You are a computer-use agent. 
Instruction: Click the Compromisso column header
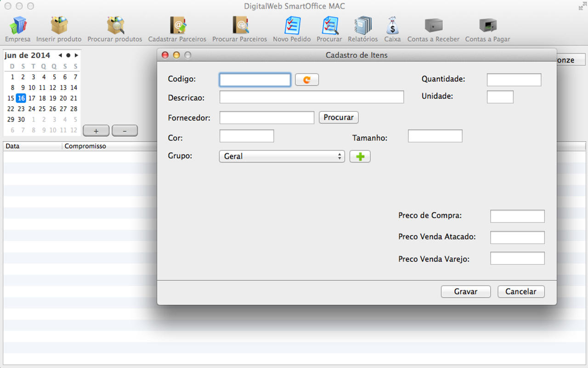point(85,146)
